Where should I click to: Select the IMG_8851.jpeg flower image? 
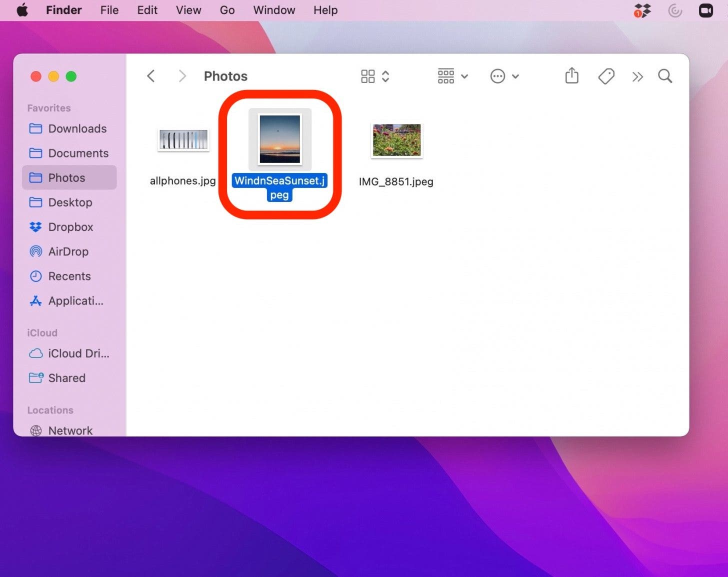coord(396,140)
